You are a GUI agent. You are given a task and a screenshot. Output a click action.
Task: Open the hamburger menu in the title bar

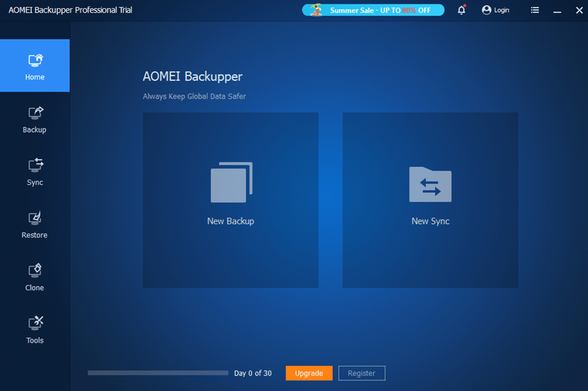[535, 10]
